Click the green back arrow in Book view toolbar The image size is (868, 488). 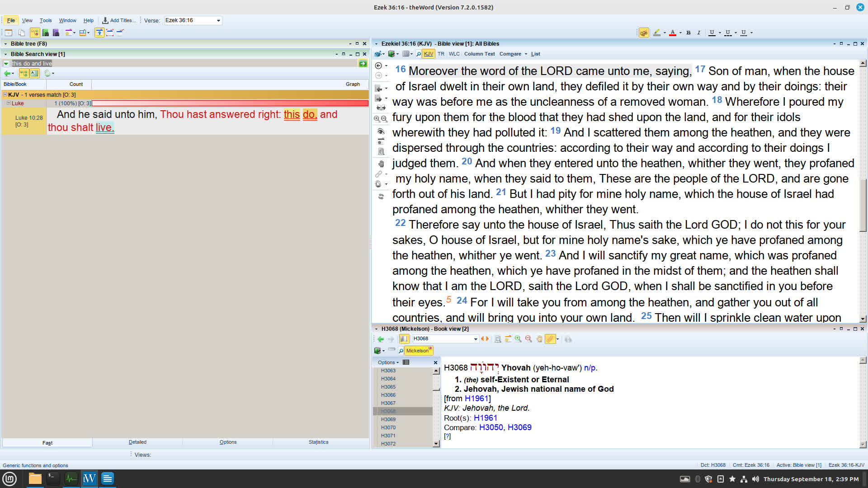[x=380, y=339]
